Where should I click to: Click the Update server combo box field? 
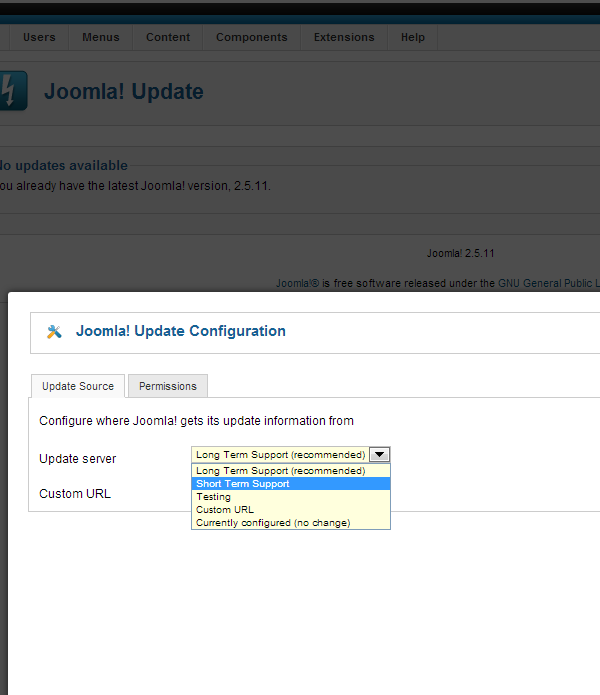coord(291,455)
